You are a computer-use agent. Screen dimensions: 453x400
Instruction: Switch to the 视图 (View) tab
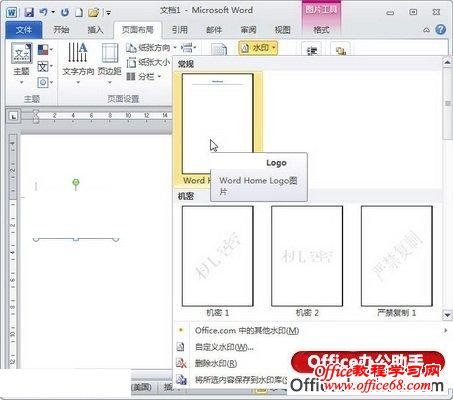[282, 30]
